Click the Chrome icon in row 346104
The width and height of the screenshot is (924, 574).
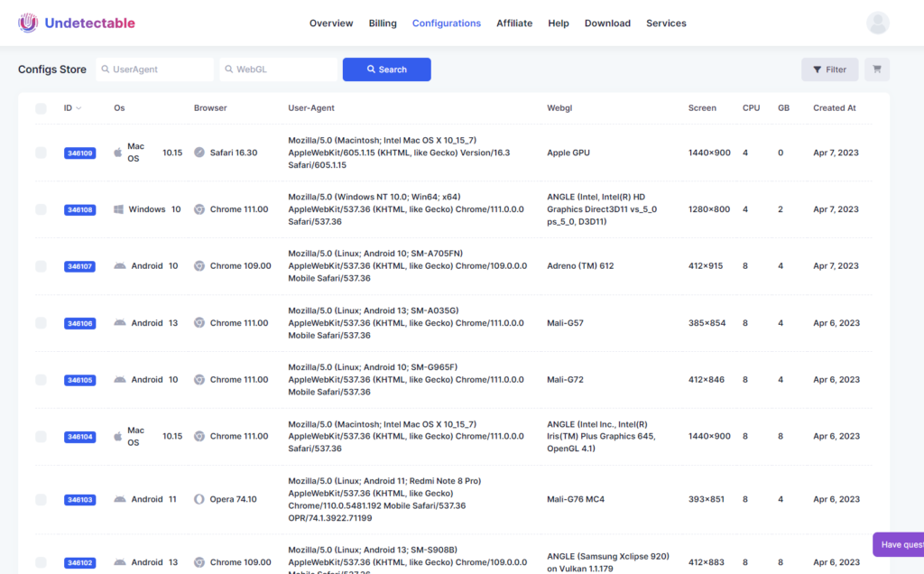point(199,436)
